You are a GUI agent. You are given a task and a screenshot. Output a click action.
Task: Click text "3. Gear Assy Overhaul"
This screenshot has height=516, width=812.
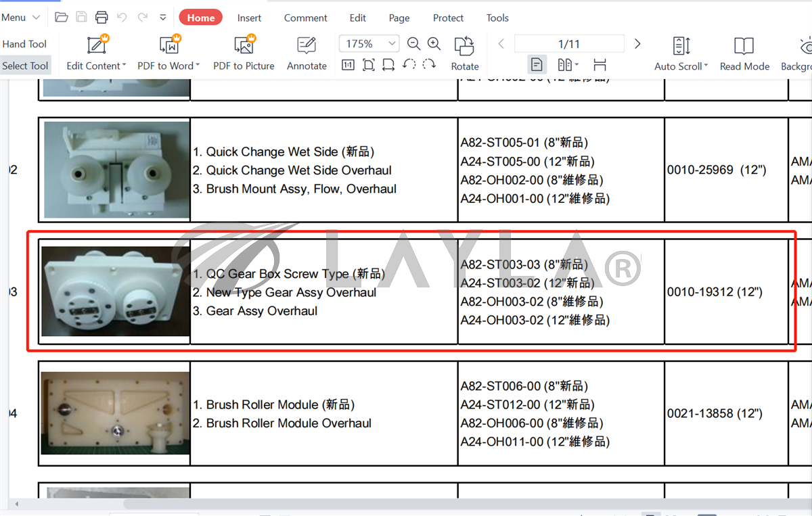(x=255, y=311)
